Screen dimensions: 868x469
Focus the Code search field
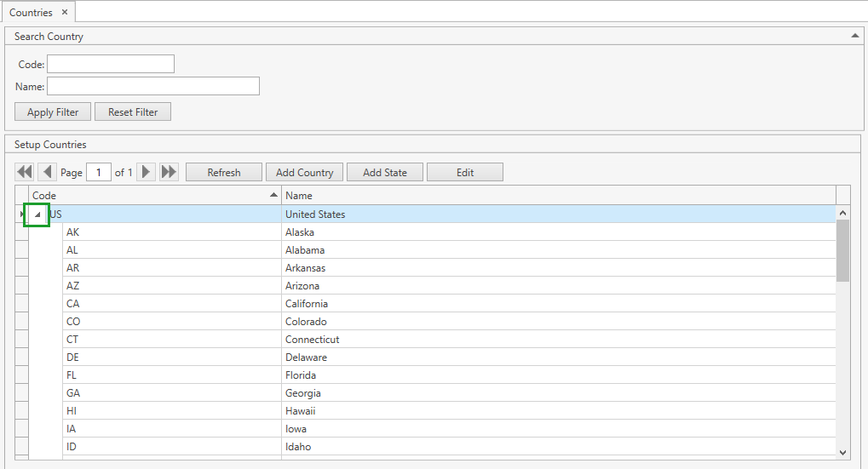tap(111, 65)
